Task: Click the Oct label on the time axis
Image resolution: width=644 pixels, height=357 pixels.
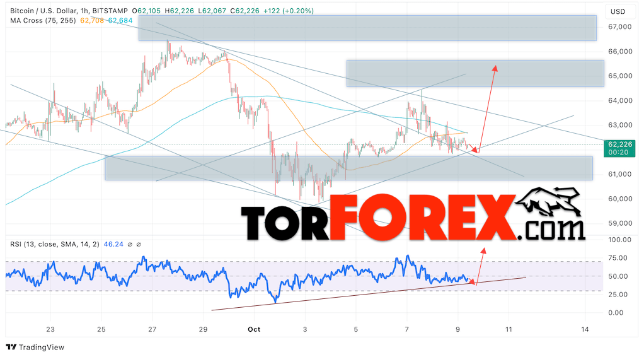Action: click(x=254, y=329)
